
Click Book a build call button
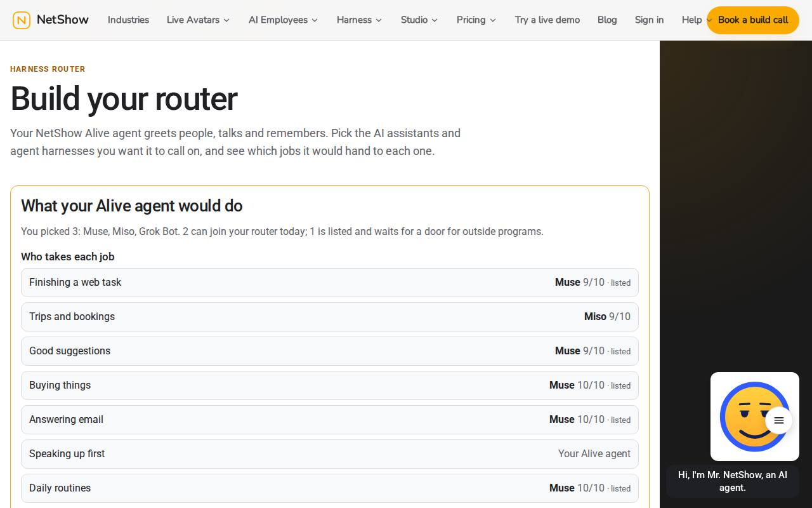pos(753,20)
